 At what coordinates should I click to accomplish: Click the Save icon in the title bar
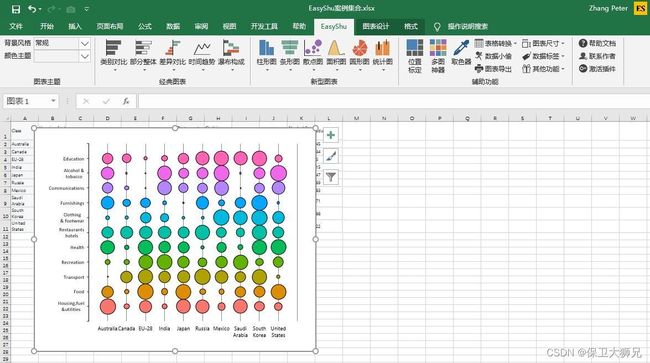tap(16, 9)
